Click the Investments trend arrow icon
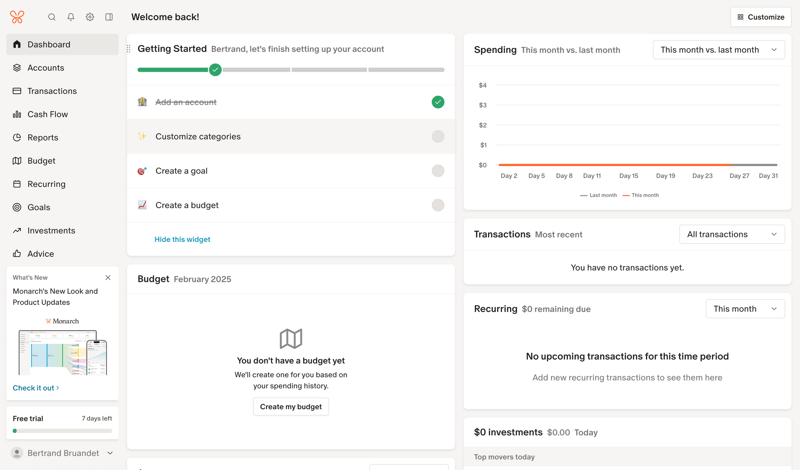The height and width of the screenshot is (470, 800). [17, 231]
